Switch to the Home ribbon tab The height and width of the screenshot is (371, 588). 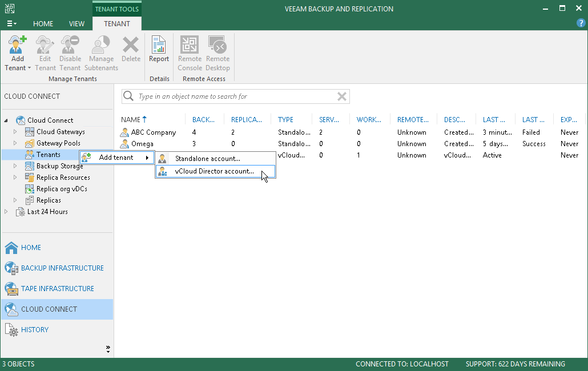(x=43, y=23)
